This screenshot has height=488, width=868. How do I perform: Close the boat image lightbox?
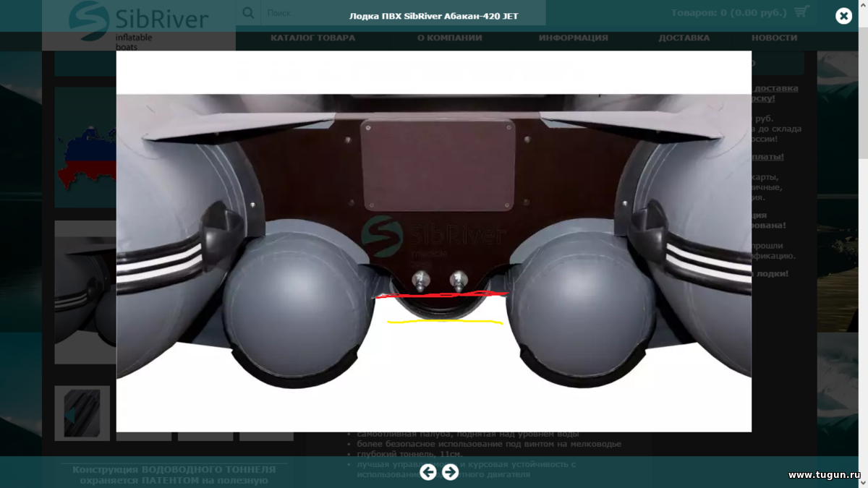pos(843,16)
